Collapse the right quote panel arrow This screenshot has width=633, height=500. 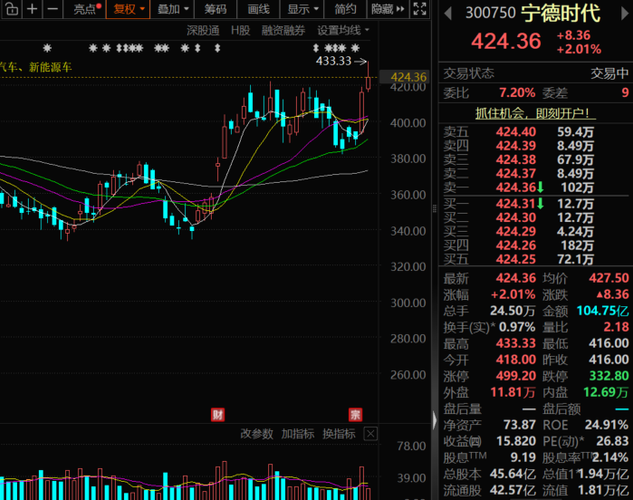[434, 420]
